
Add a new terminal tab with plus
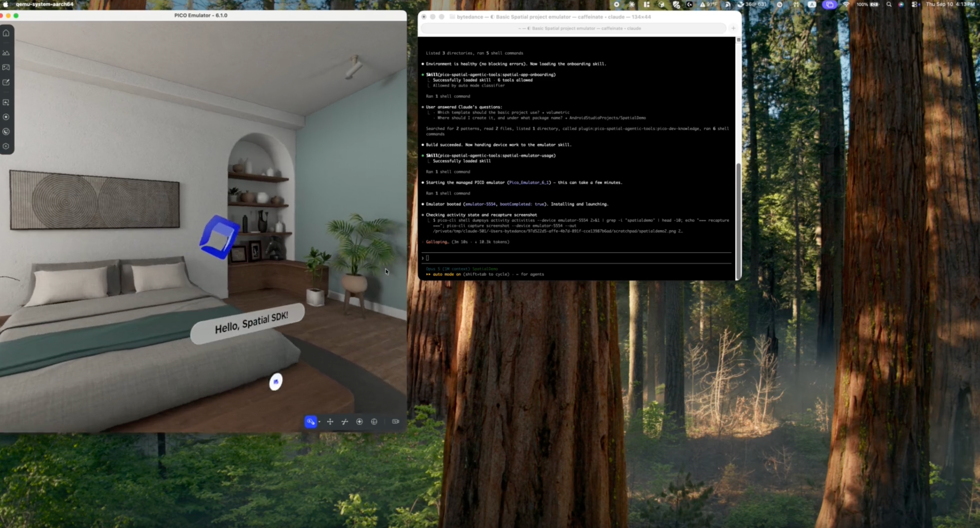point(734,28)
